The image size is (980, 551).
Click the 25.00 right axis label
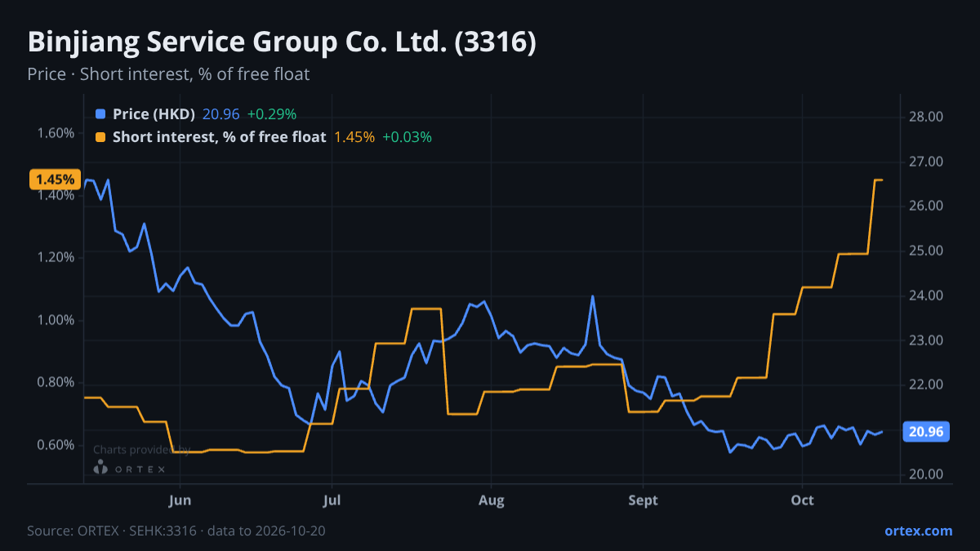point(926,251)
